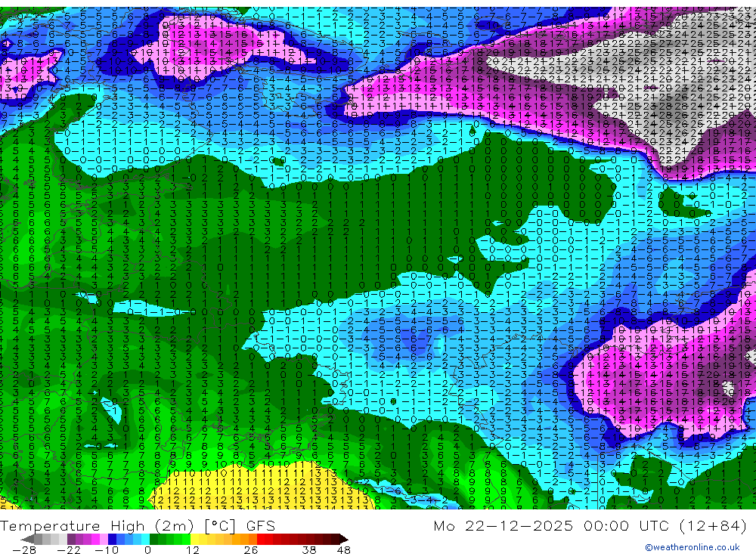Select the '-28' legend scale label
This screenshot has width=756, height=554.
tap(24, 550)
